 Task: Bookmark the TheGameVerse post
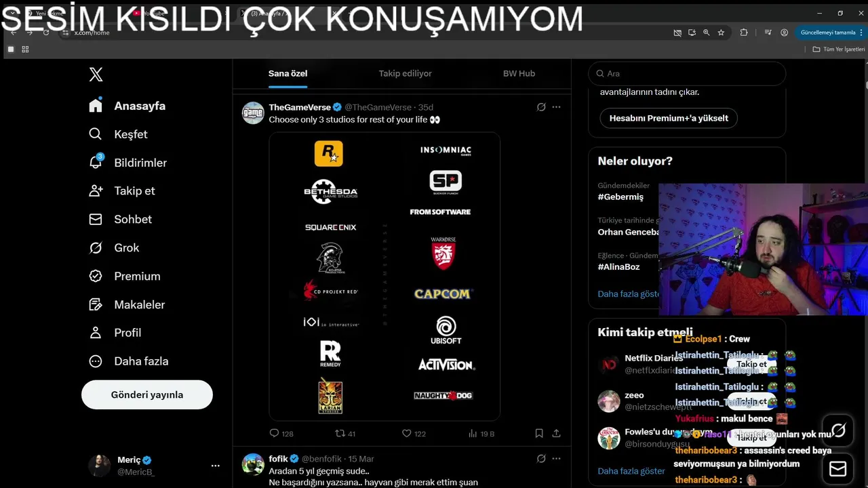pyautogui.click(x=539, y=433)
